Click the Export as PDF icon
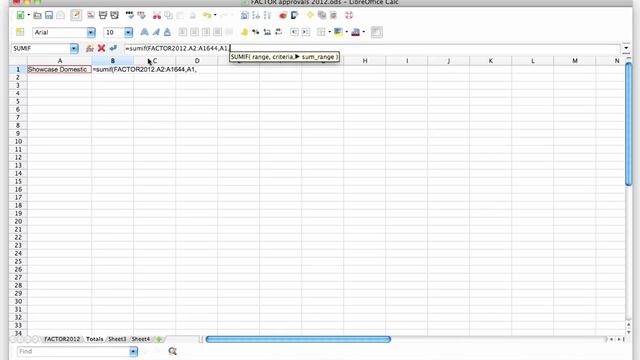640x360 pixels. coord(91,15)
